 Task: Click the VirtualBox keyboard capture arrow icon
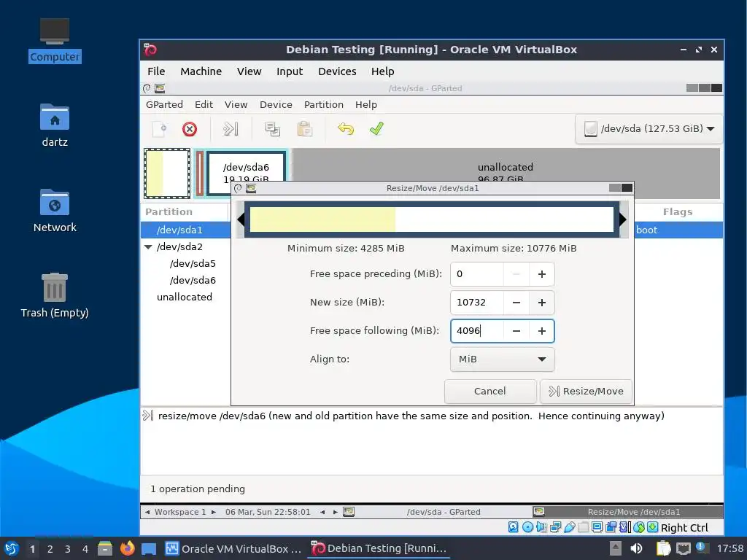coord(653,527)
